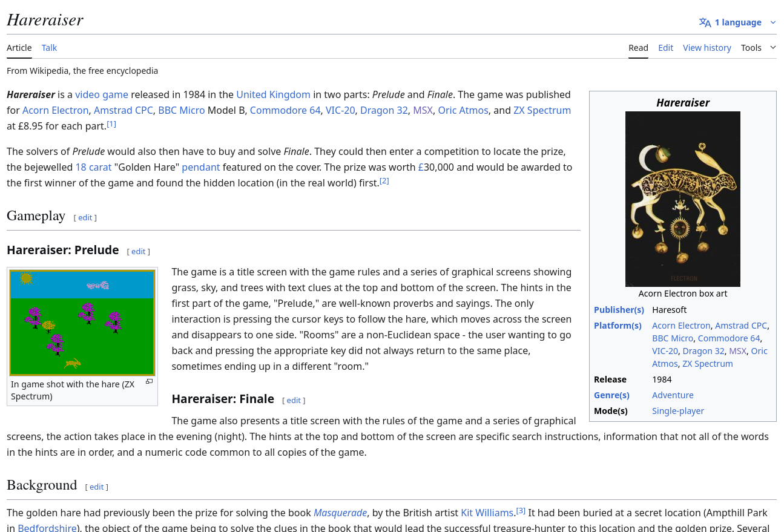Click the 'Background' section heading
The image size is (784, 532).
click(x=42, y=485)
